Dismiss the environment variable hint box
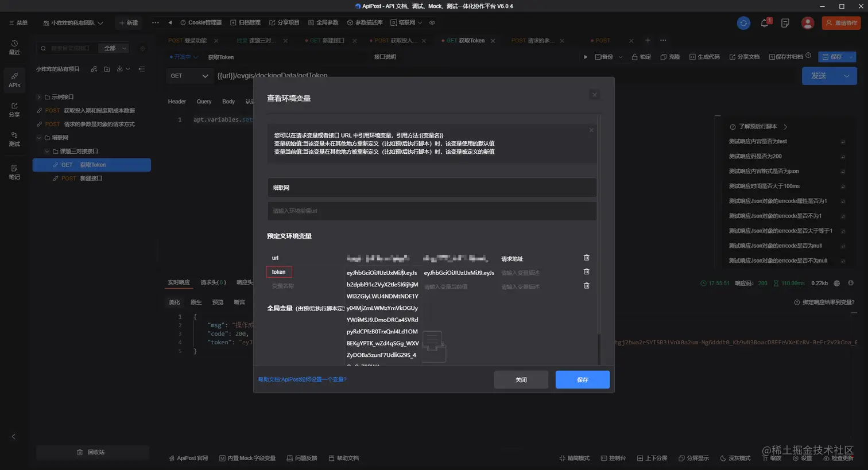Image resolution: width=868 pixels, height=470 pixels. click(x=591, y=130)
